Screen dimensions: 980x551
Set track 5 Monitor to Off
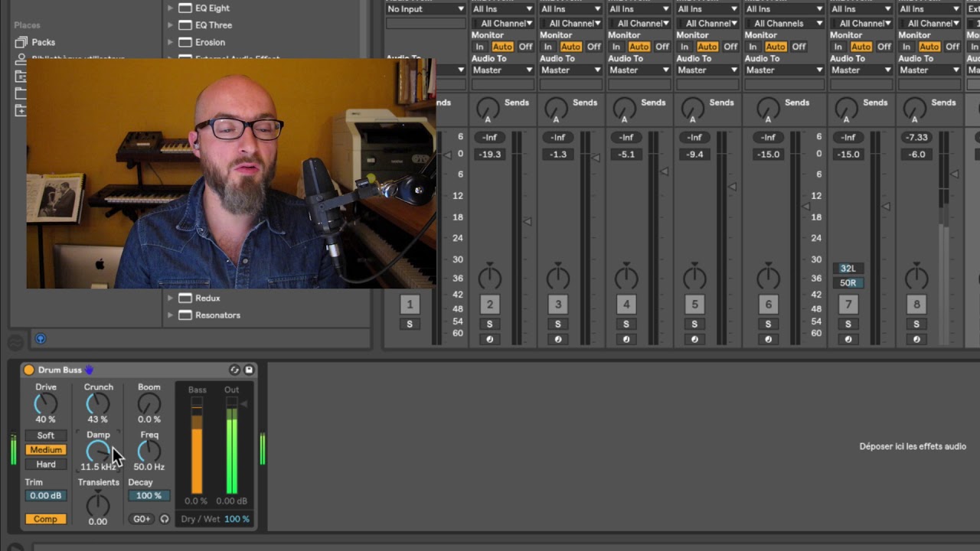point(730,47)
